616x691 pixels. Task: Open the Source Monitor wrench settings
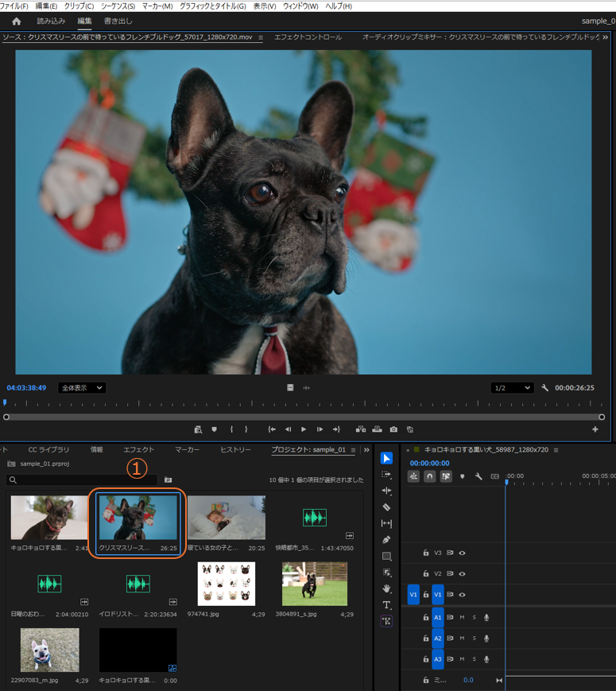[x=545, y=388]
